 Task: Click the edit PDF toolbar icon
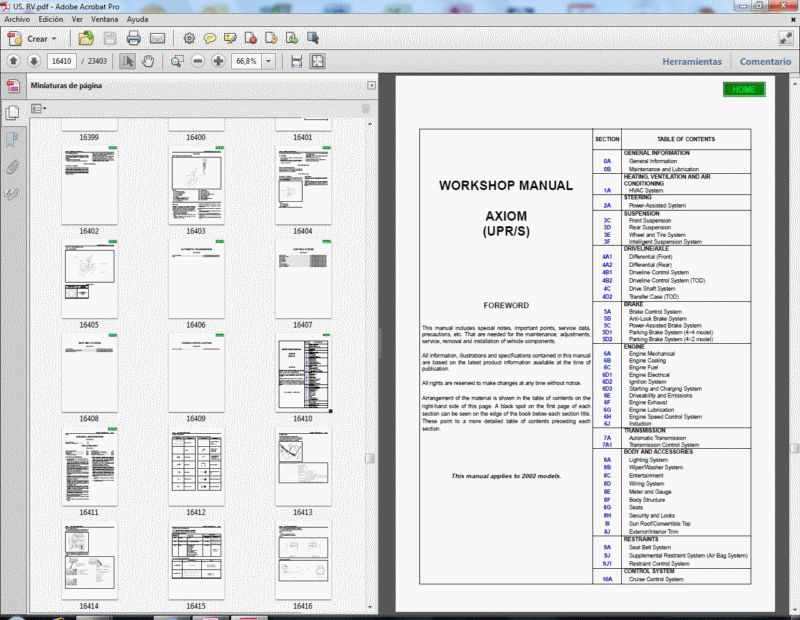coord(313,38)
